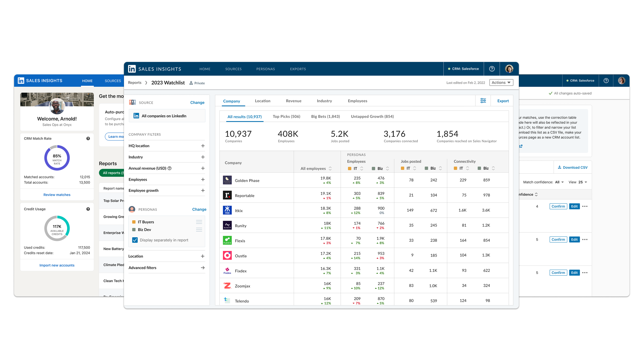This screenshot has width=644, height=362.
Task: Open more options on first Confirm row
Action: click(585, 206)
